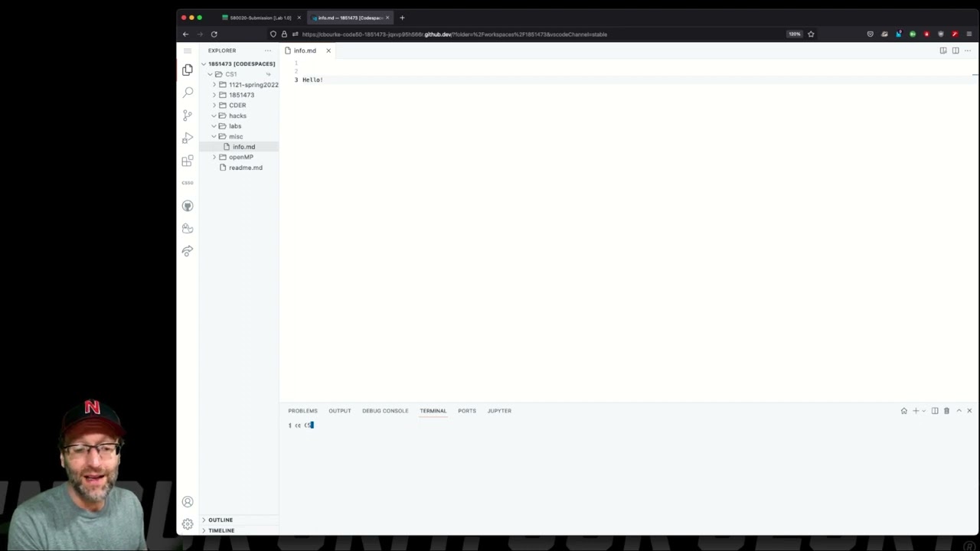Screen dimensions: 980x551
Task: Switch to the DEBUG CONSOLE tab
Action: pyautogui.click(x=385, y=411)
